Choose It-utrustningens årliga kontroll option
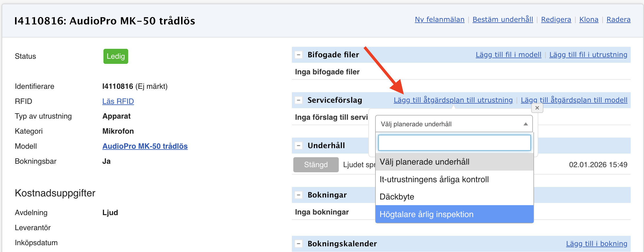 (x=454, y=179)
